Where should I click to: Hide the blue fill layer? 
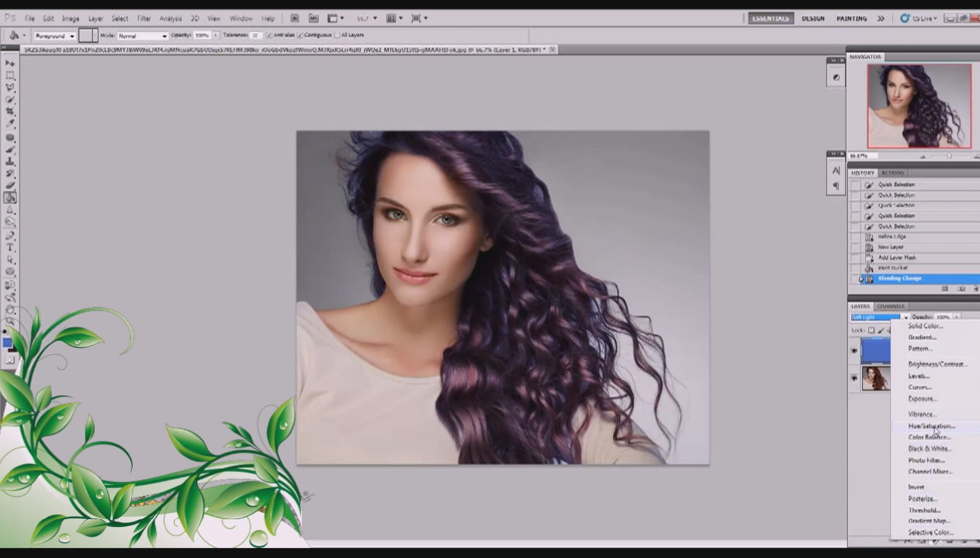[x=854, y=351]
